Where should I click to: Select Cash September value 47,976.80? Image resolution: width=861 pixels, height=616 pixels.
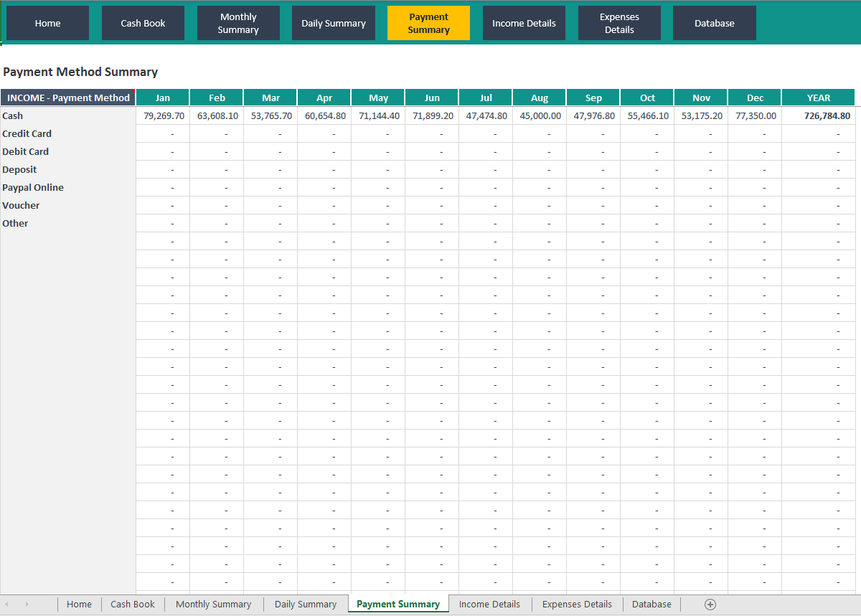click(x=593, y=115)
